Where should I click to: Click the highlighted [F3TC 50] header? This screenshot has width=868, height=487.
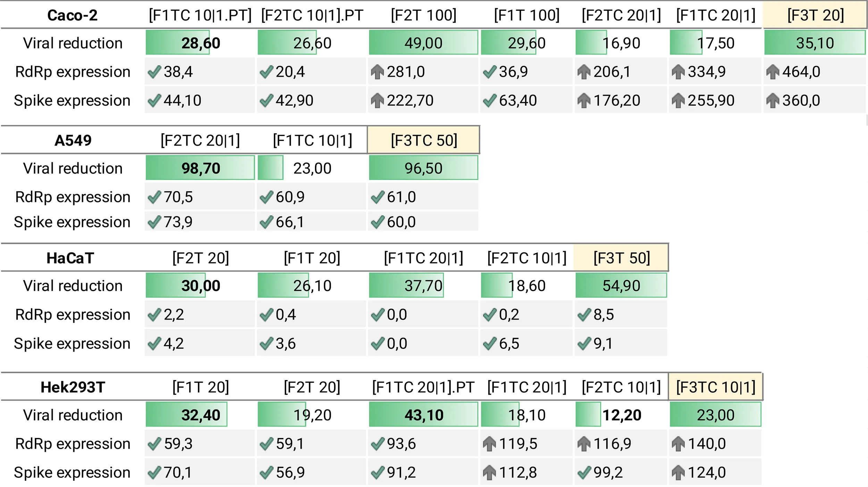424,140
